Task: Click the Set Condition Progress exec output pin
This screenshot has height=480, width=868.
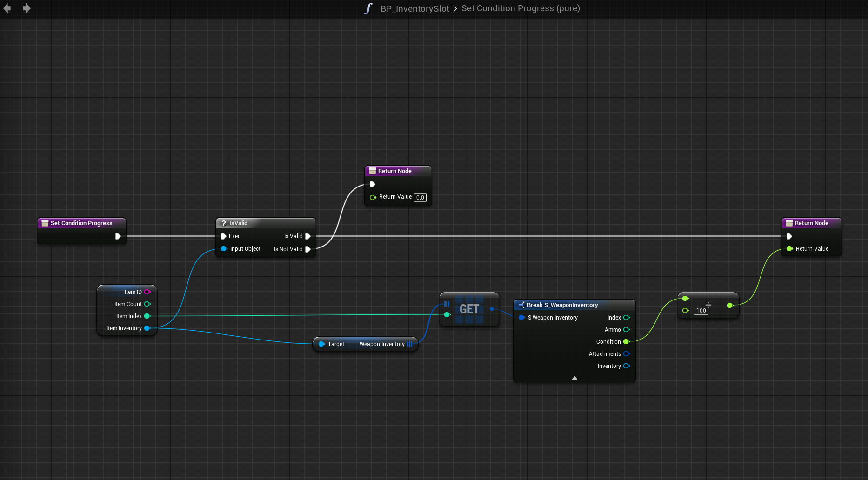Action: pyautogui.click(x=118, y=236)
